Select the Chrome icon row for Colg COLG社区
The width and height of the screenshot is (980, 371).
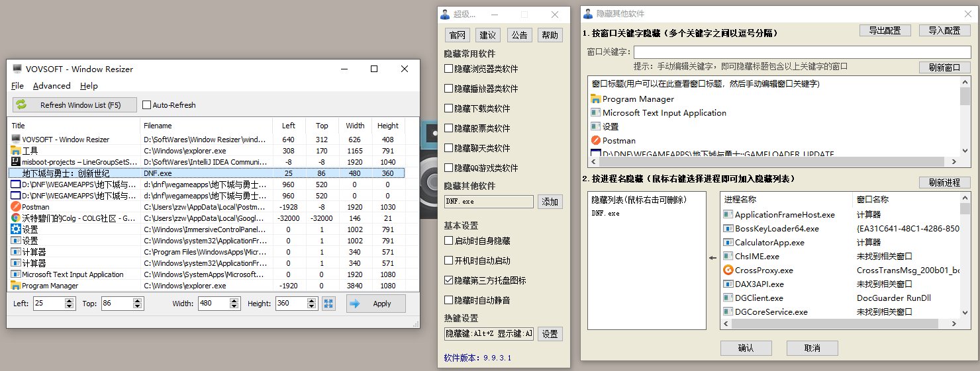[16, 218]
